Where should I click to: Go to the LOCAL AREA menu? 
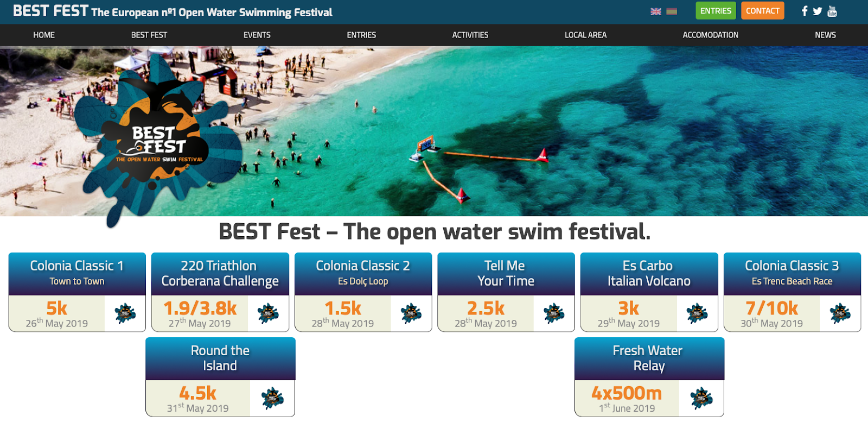(x=586, y=35)
